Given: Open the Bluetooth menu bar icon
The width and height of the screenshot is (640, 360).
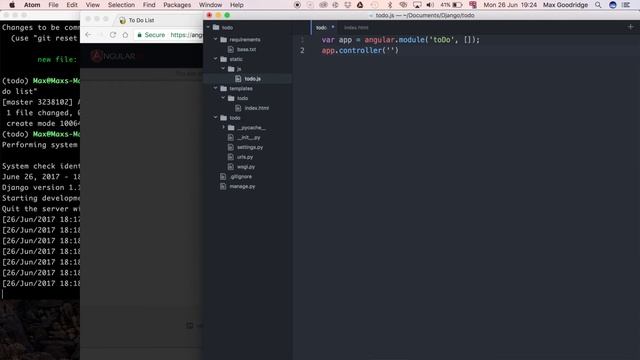Looking at the screenshot, I should click(x=389, y=5).
